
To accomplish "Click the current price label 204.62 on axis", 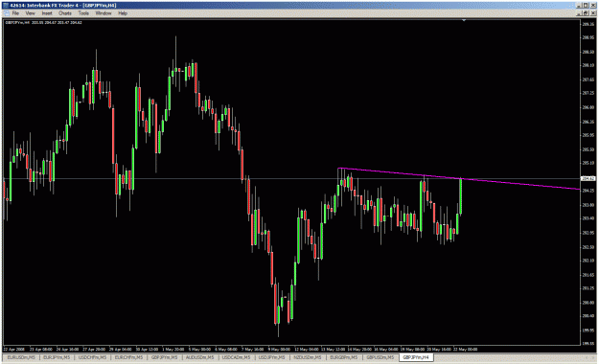I will tap(587, 178).
